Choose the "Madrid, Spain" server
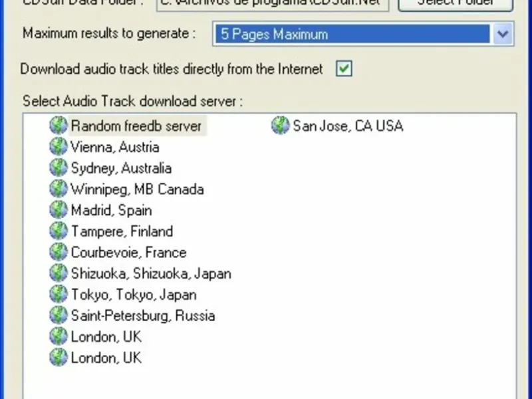Image resolution: width=532 pixels, height=399 pixels. point(111,210)
